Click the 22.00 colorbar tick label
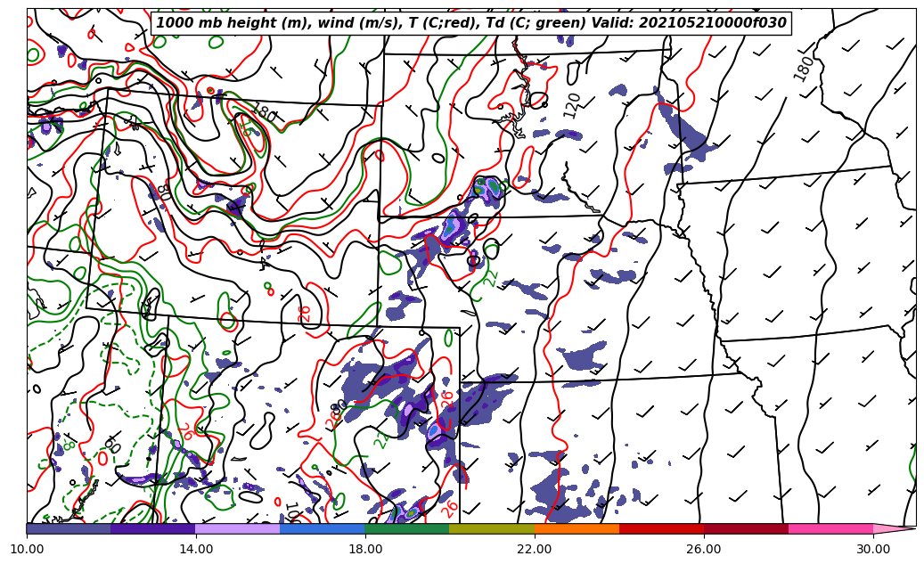Screen dimensions: 924x564 pyautogui.click(x=535, y=549)
